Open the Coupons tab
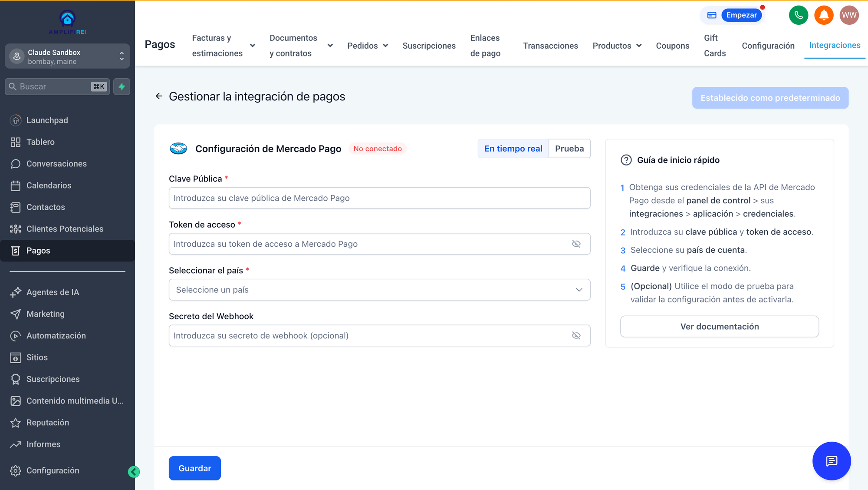868x490 pixels. [672, 46]
